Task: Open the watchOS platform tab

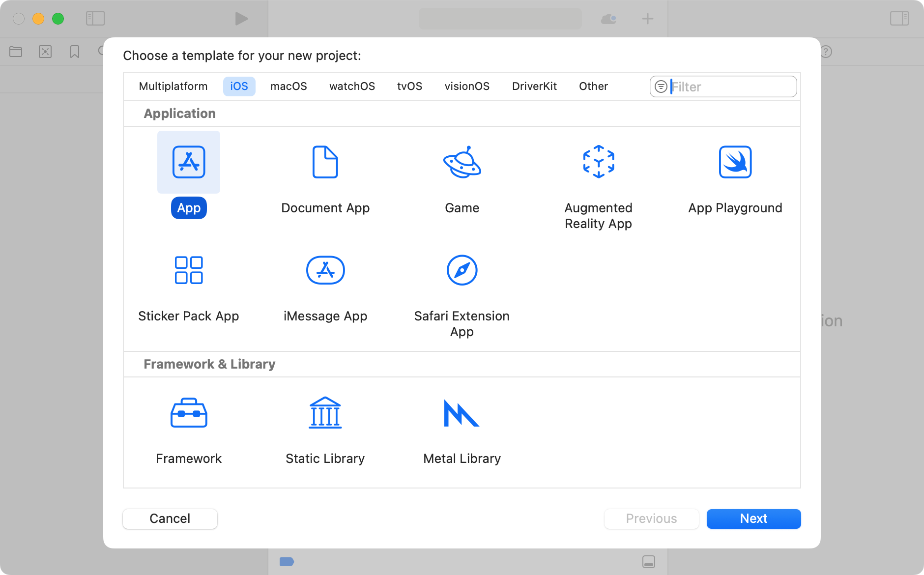Action: coord(352,86)
